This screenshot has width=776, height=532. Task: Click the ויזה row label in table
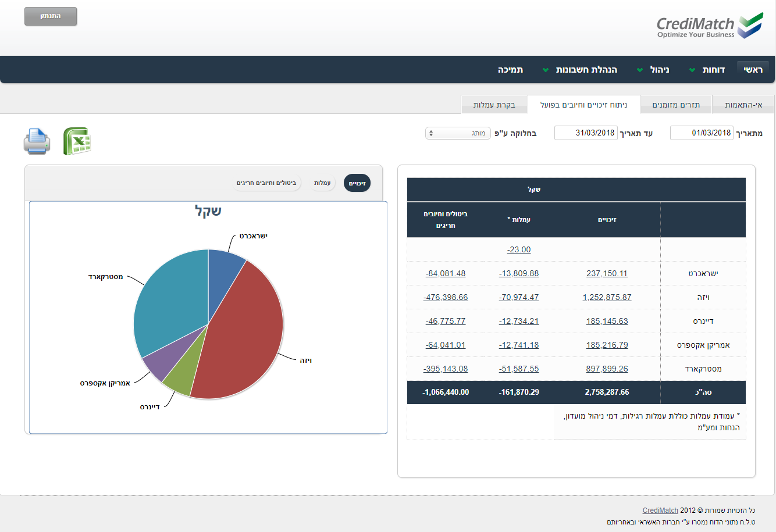(703, 297)
